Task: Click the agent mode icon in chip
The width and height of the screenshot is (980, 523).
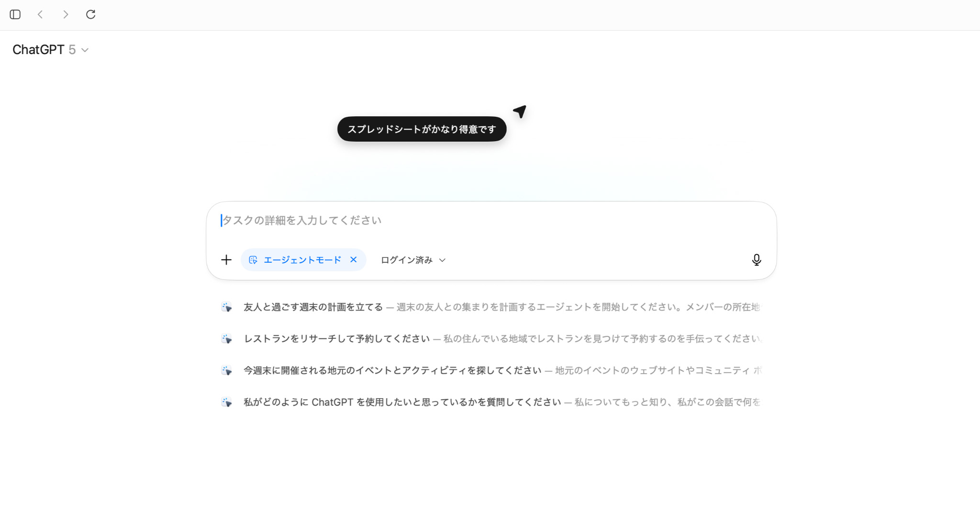Action: click(x=253, y=260)
